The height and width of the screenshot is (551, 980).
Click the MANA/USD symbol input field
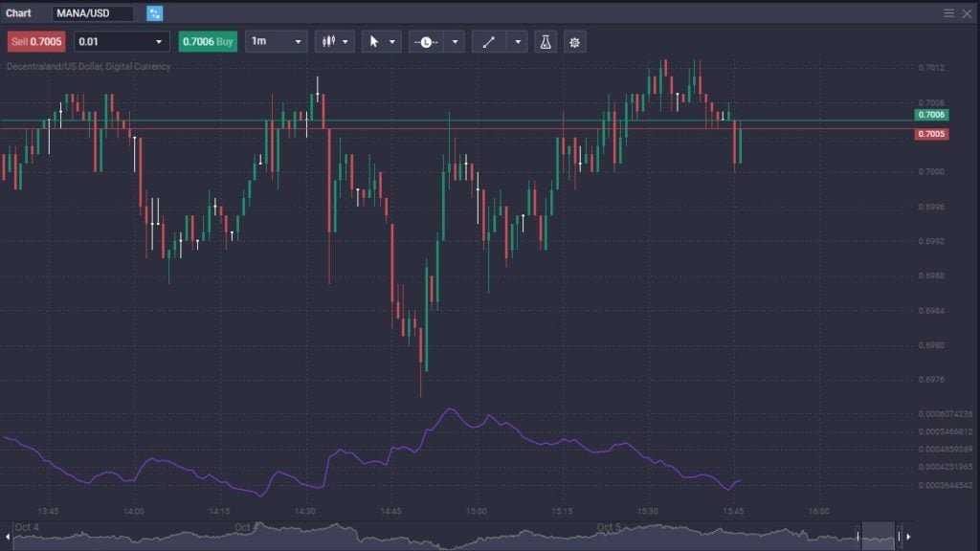point(91,13)
